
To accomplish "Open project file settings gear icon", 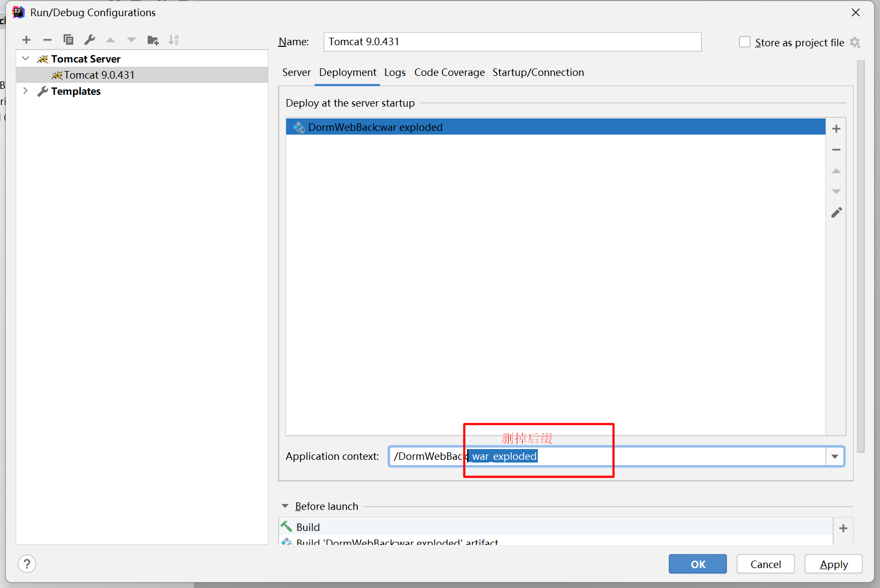I will click(x=855, y=43).
